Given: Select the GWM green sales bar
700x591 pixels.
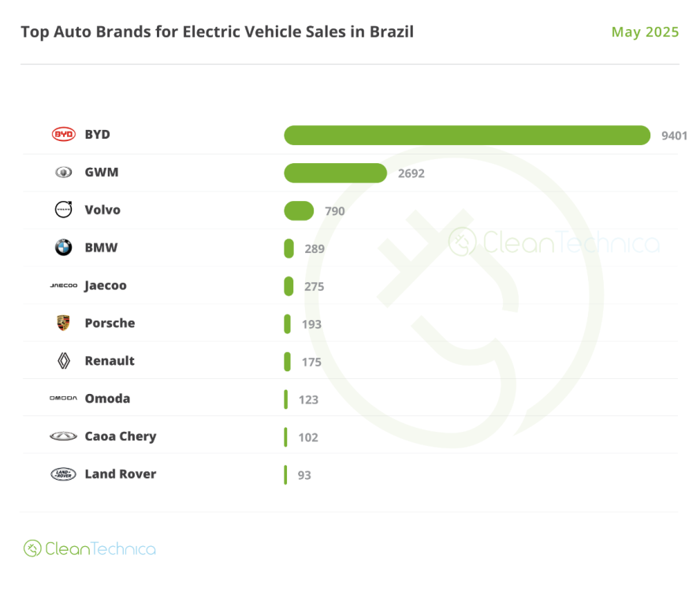Looking at the screenshot, I should point(335,173).
